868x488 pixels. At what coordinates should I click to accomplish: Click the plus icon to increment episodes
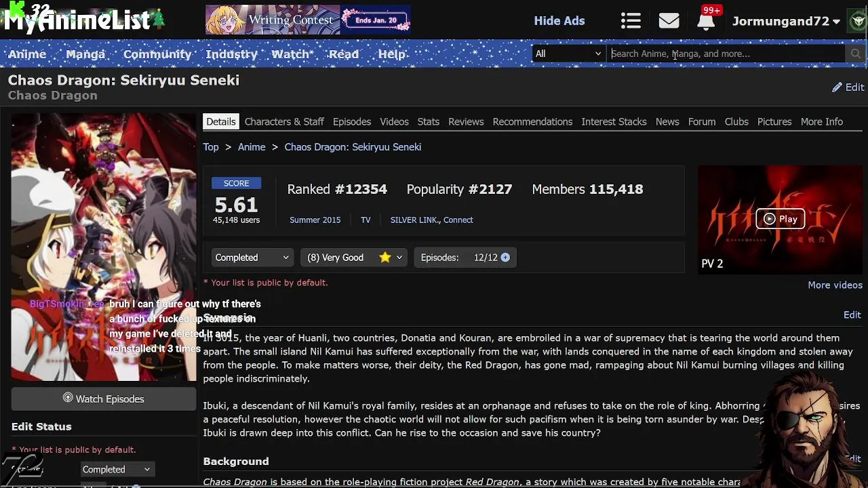click(x=505, y=258)
